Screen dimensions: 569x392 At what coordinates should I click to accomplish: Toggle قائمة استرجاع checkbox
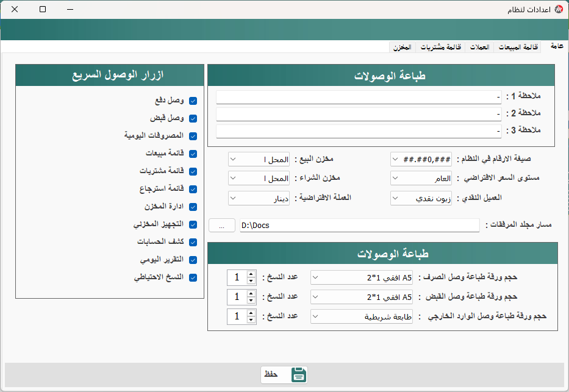tap(193, 189)
